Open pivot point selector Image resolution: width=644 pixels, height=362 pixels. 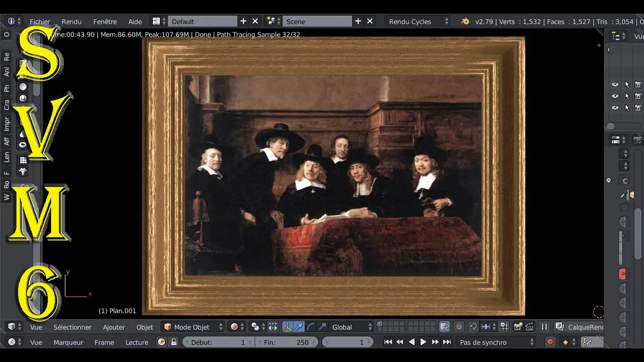[x=258, y=327]
